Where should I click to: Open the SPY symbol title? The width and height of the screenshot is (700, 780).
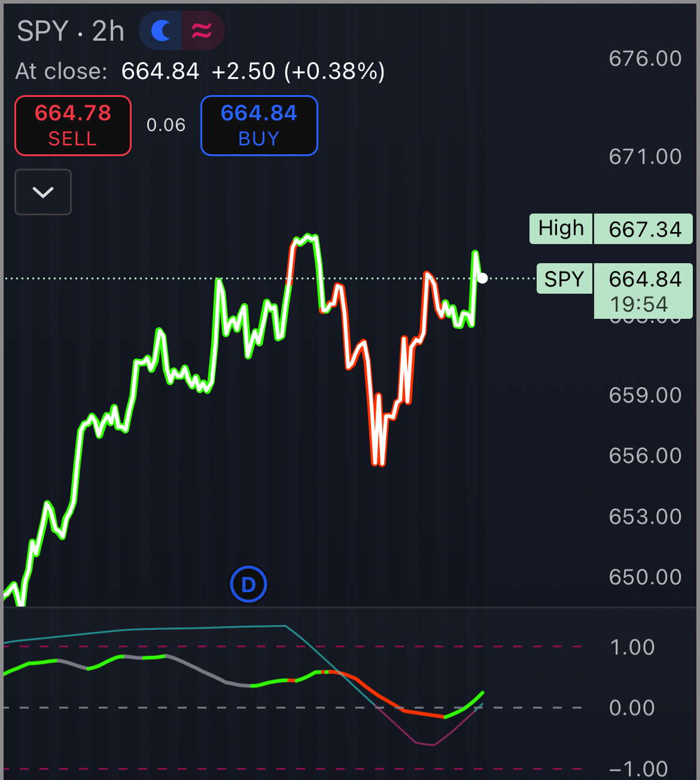coord(42,31)
